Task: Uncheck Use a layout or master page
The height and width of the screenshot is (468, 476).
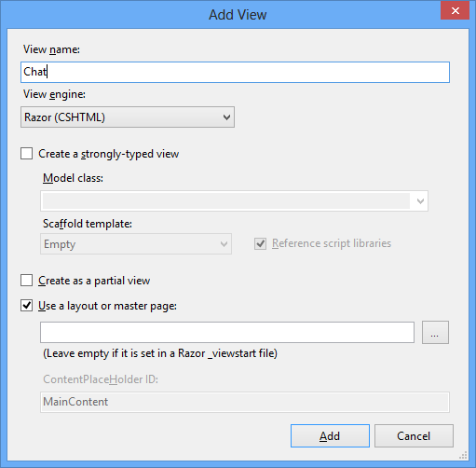Action: (x=27, y=306)
